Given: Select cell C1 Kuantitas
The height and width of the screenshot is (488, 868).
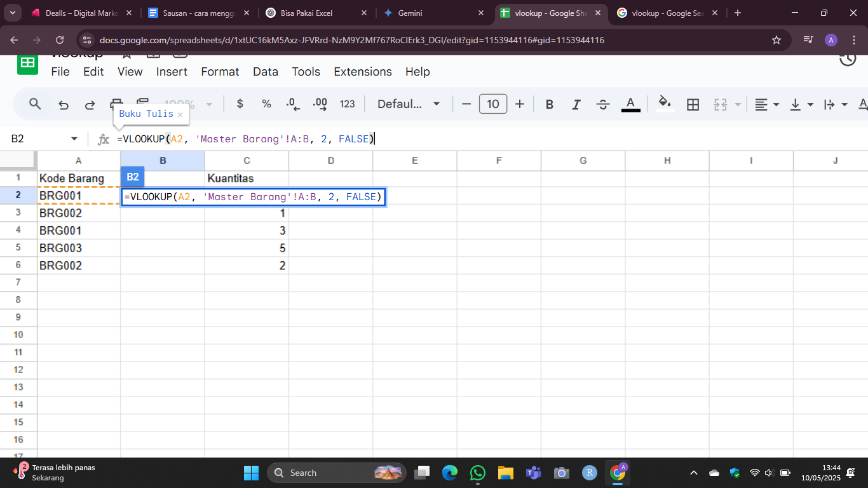Looking at the screenshot, I should tap(247, 179).
